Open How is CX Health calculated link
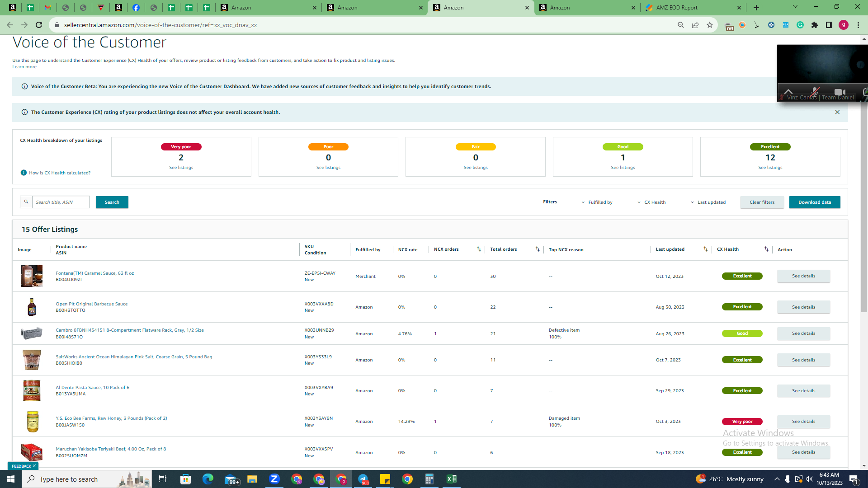The image size is (868, 488). (60, 173)
